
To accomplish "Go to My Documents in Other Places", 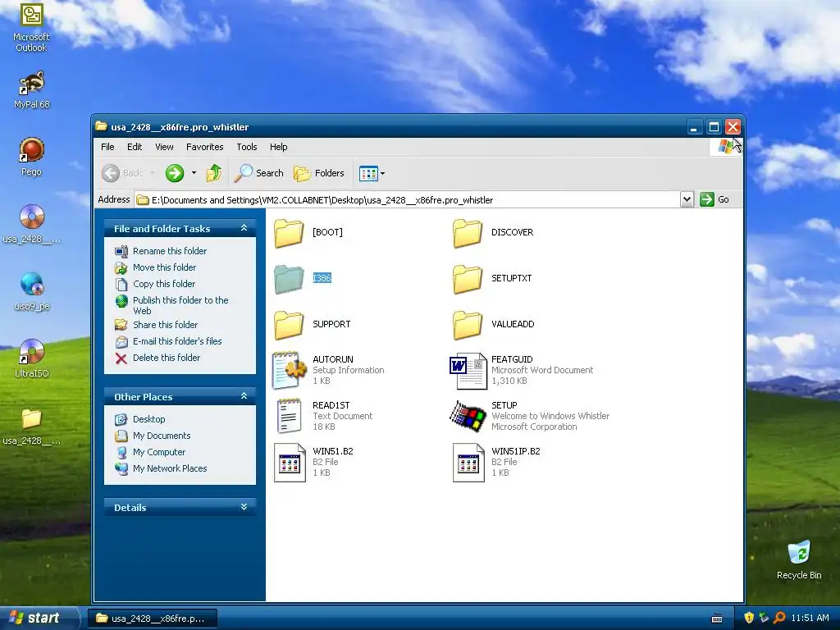I will pyautogui.click(x=162, y=436).
